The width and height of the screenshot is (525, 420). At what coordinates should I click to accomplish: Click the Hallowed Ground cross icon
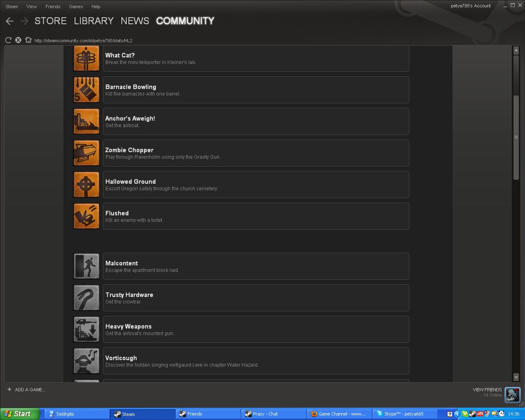(86, 185)
